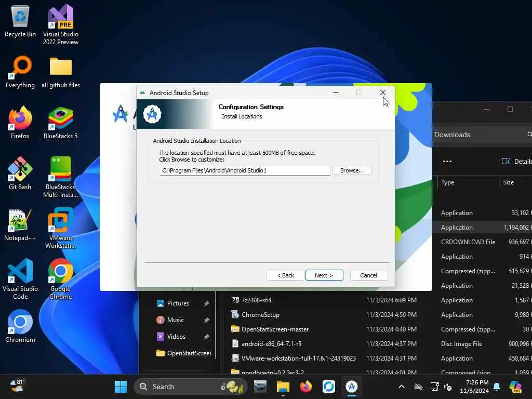
Task: Select the ChromeSetup file
Action: point(260,314)
